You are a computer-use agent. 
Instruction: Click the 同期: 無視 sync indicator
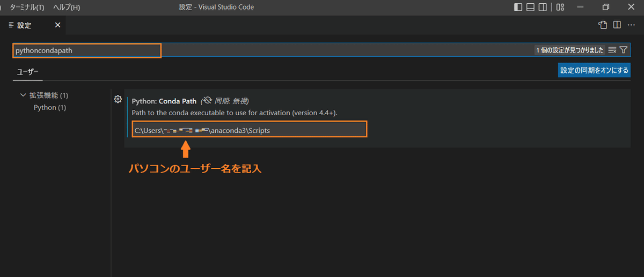(x=225, y=101)
